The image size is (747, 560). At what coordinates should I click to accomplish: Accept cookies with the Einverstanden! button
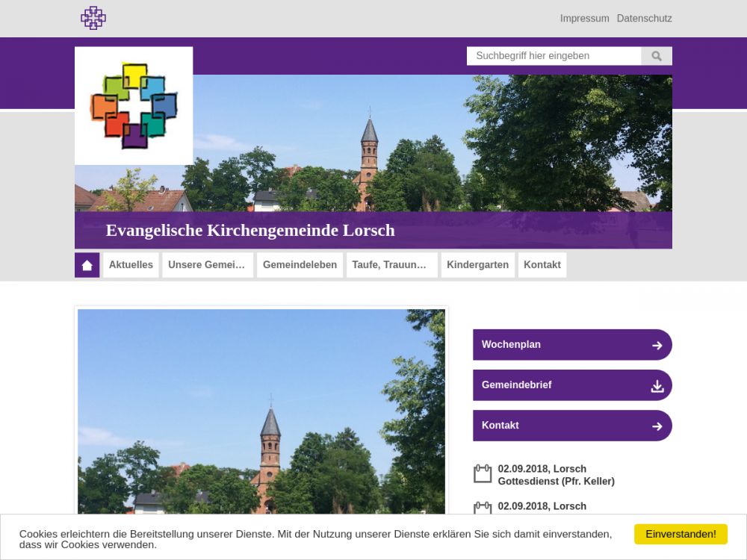click(x=680, y=534)
